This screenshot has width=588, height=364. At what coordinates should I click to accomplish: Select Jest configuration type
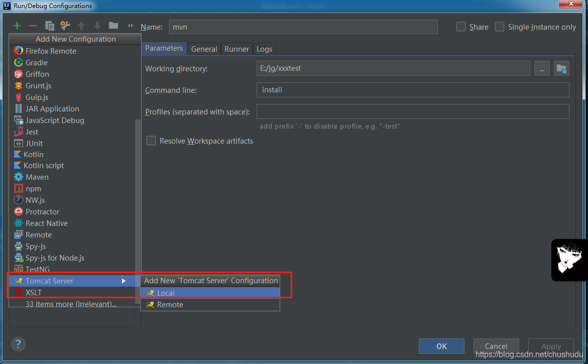[x=72, y=132]
